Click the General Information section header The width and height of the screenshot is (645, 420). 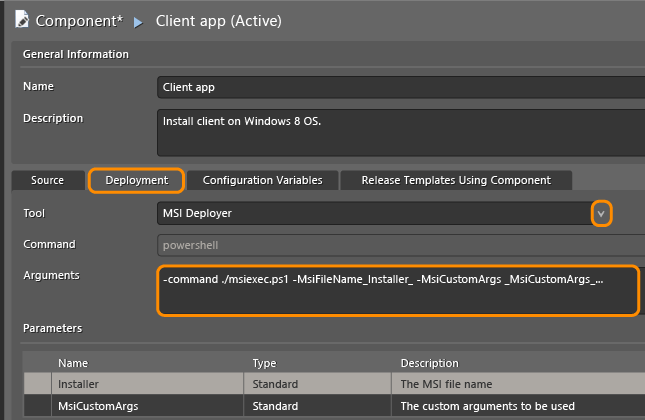point(76,54)
